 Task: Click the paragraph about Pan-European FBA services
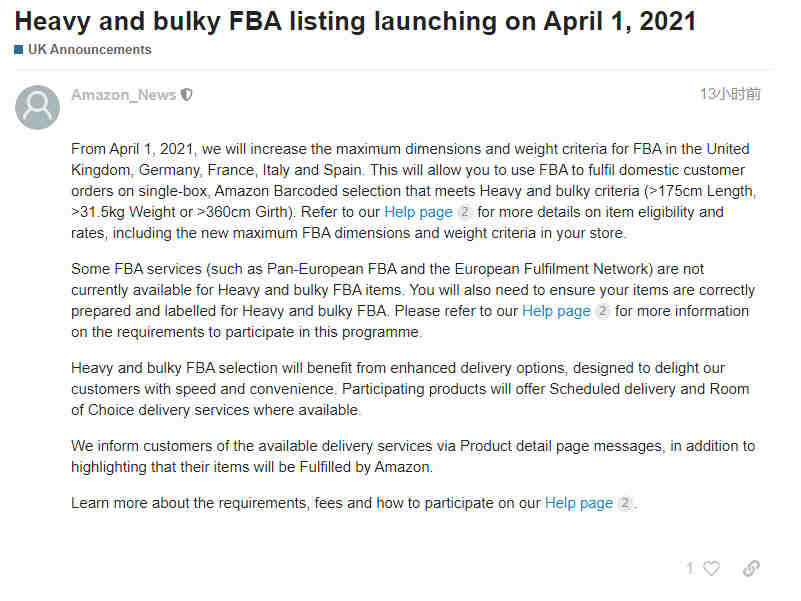coord(413,300)
